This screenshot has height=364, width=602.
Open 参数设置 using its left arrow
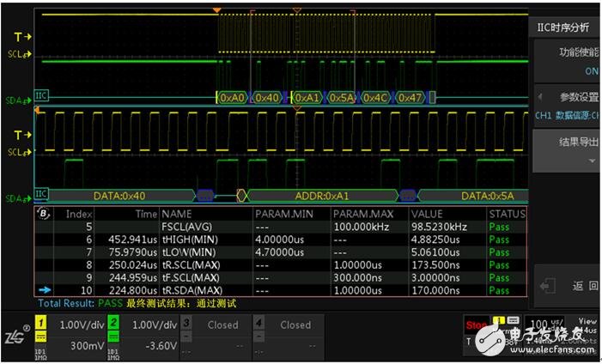[540, 96]
